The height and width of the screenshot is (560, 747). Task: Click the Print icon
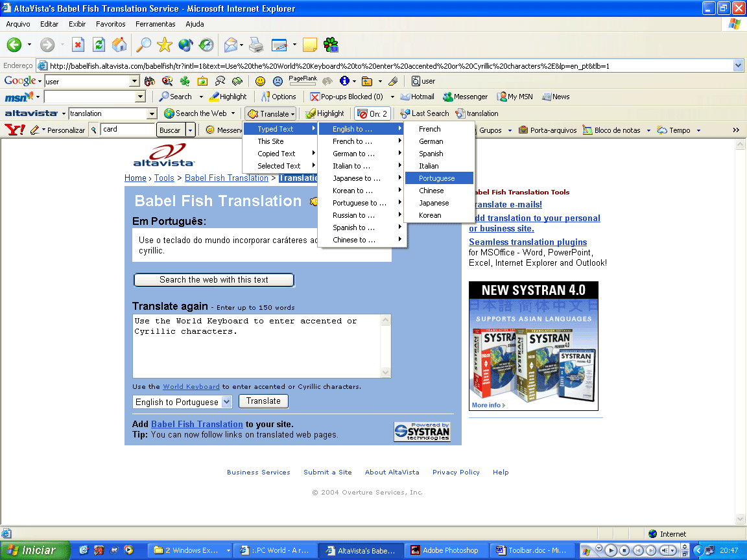pos(256,45)
